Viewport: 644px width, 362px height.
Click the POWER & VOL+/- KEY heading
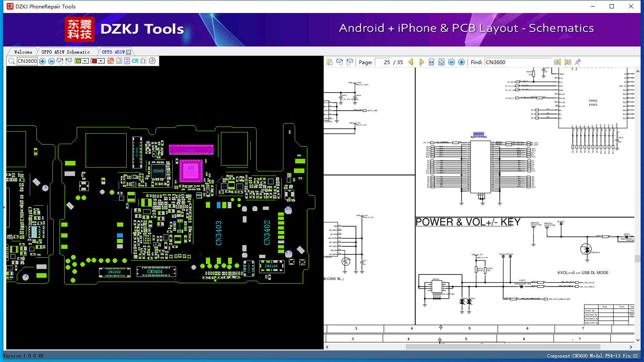(468, 222)
